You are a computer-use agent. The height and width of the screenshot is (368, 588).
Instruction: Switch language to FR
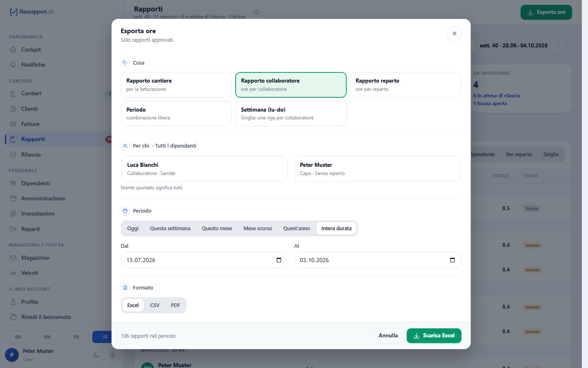tap(76, 337)
